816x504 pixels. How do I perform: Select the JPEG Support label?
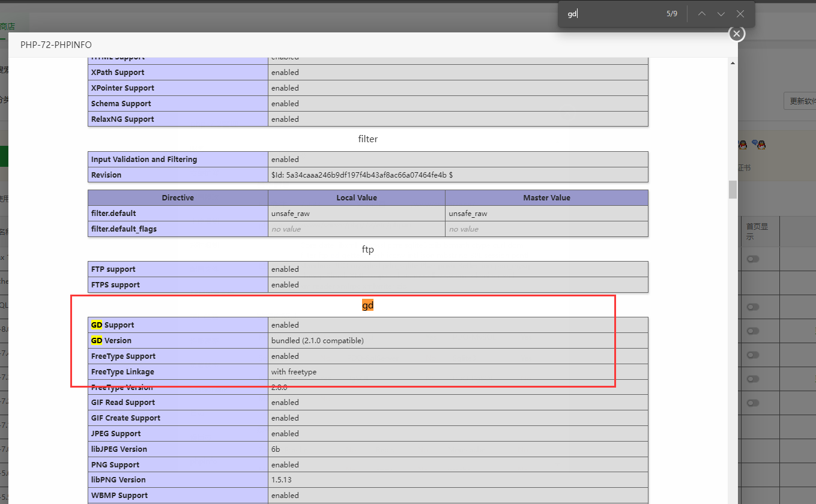[116, 433]
